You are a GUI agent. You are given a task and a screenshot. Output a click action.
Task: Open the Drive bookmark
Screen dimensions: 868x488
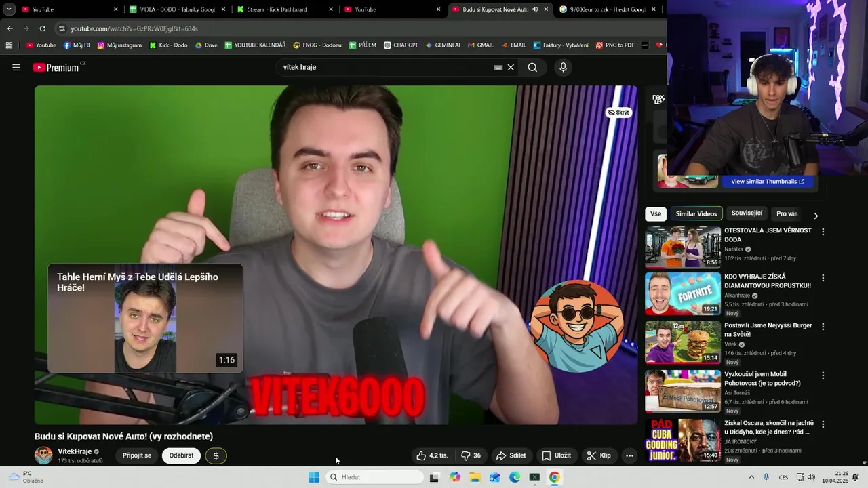point(206,45)
